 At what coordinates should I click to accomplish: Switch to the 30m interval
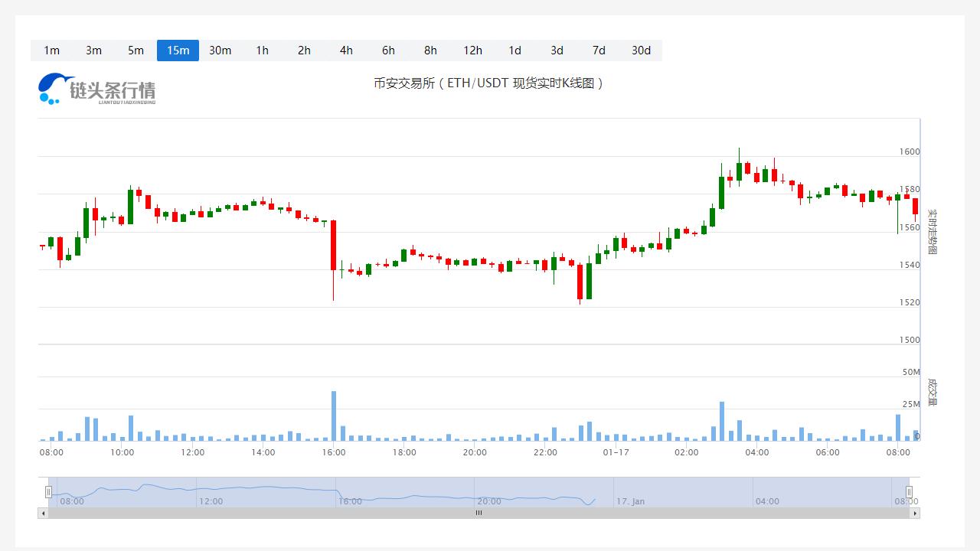click(x=220, y=51)
